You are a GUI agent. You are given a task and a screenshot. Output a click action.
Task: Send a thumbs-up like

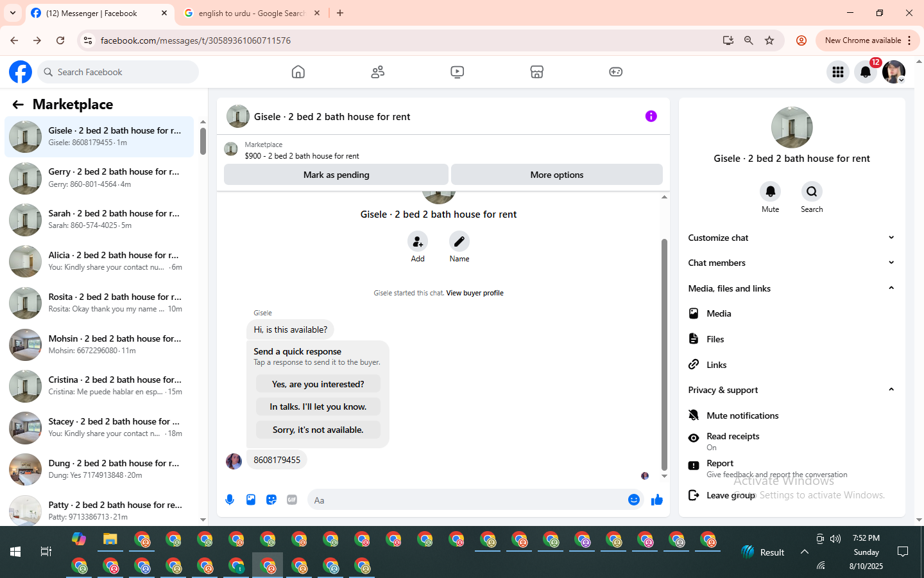pos(657,500)
